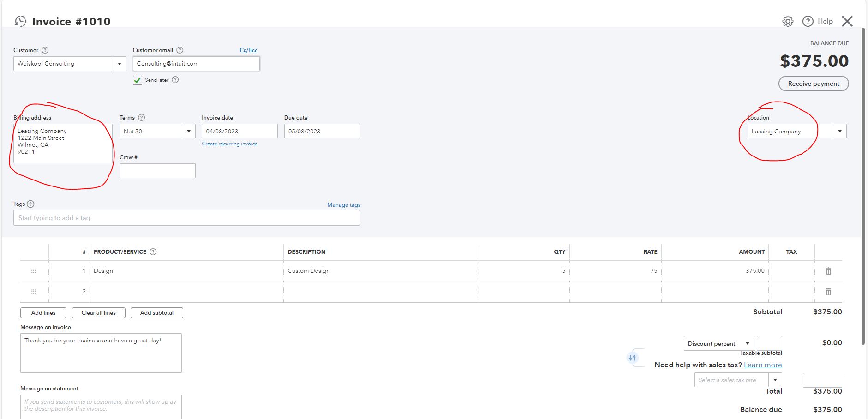Delete the Design line using its trash icon

(x=828, y=271)
